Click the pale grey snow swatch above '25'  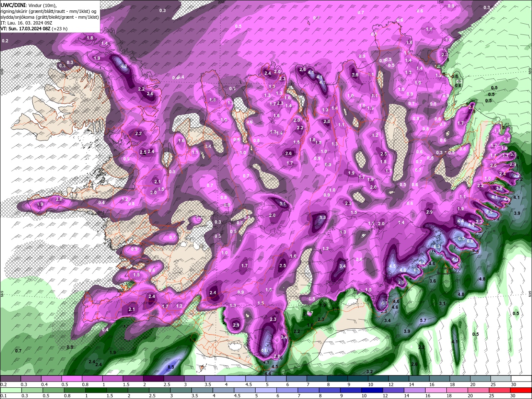tap(501, 379)
